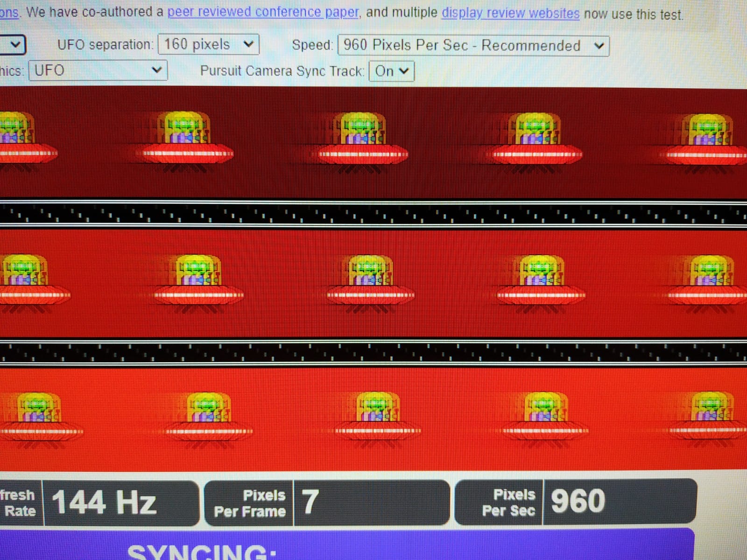Image resolution: width=747 pixels, height=560 pixels.
Task: Click the SYNCING banner text
Action: tap(202, 553)
